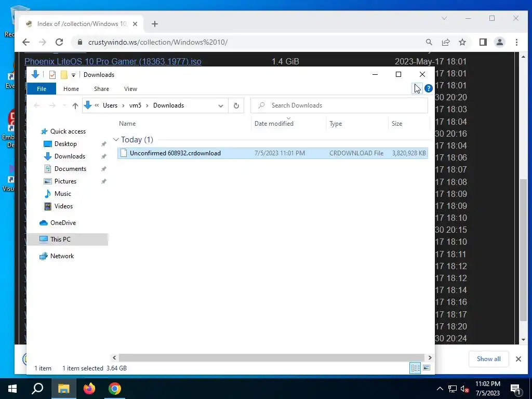The image size is (532, 399).
Task: Click Show all downloads button
Action: click(x=488, y=359)
